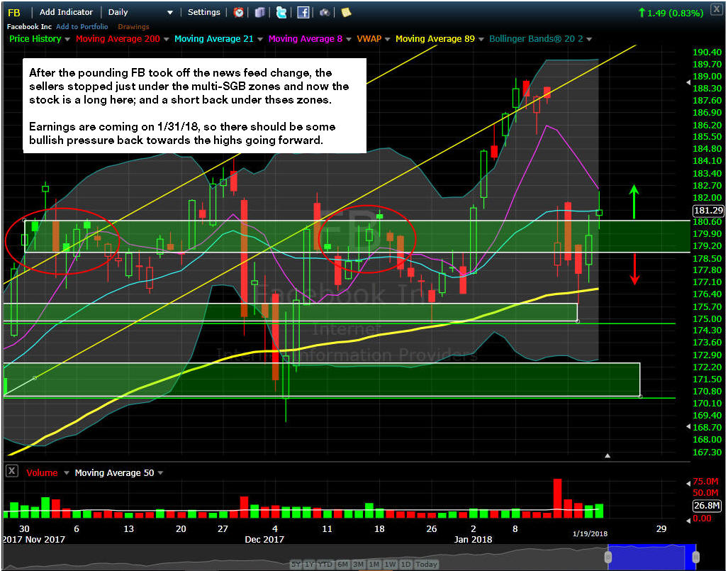Viewport: 728px width, 571px height.
Task: Click the Add to Portfolio link
Action: [82, 27]
